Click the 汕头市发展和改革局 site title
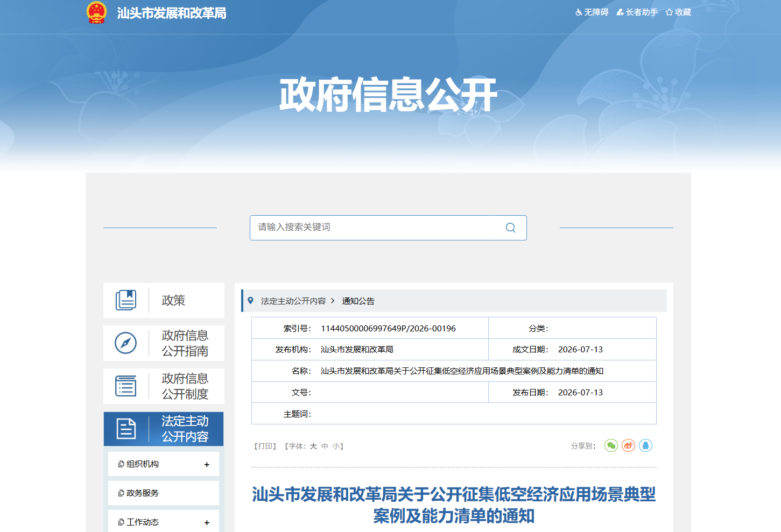781x532 pixels. [x=172, y=13]
